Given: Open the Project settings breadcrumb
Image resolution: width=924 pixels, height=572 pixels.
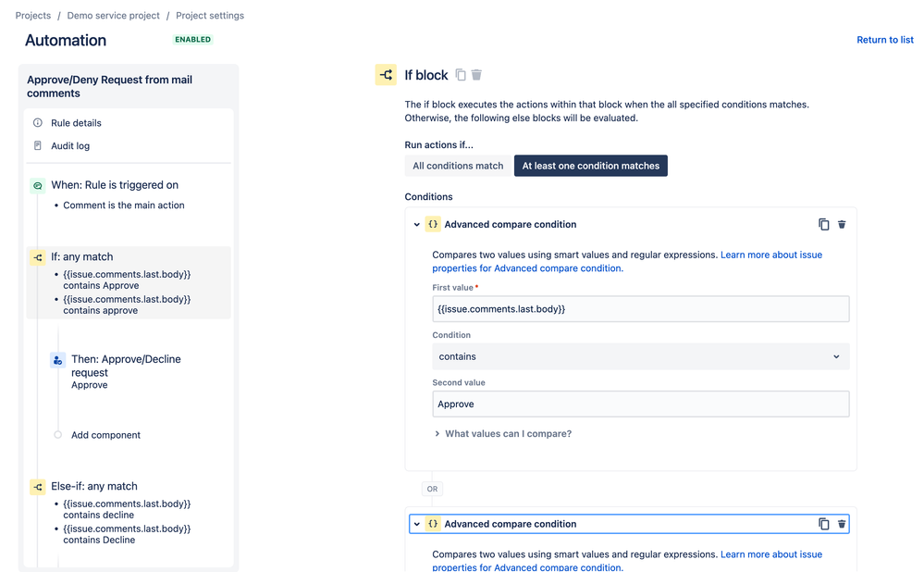Looking at the screenshot, I should coord(210,16).
